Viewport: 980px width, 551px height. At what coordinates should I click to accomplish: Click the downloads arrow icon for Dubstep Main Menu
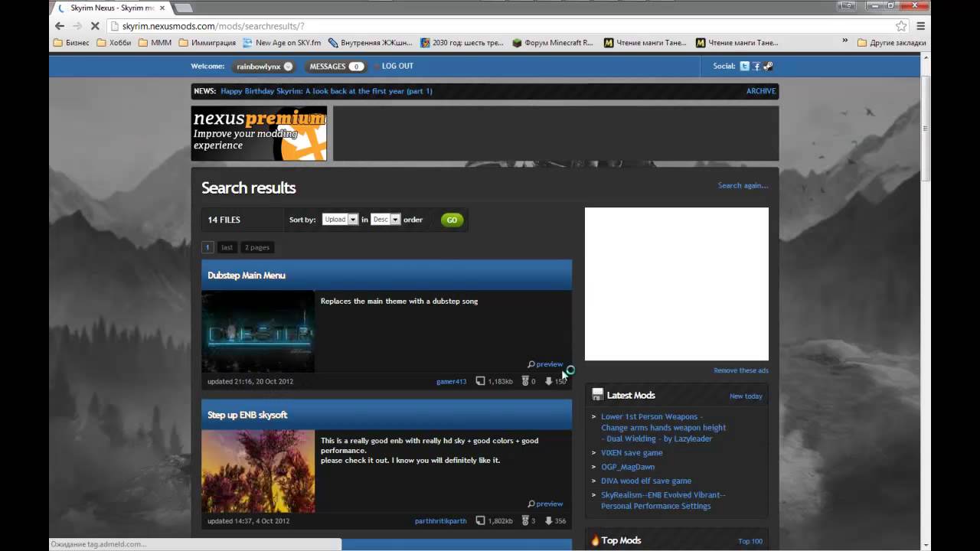pyautogui.click(x=549, y=381)
